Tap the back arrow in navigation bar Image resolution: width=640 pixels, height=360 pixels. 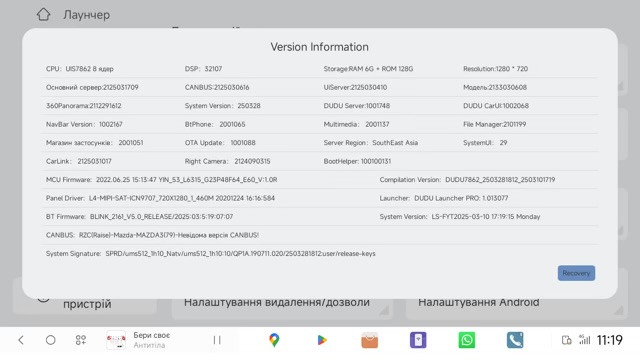tap(21, 340)
